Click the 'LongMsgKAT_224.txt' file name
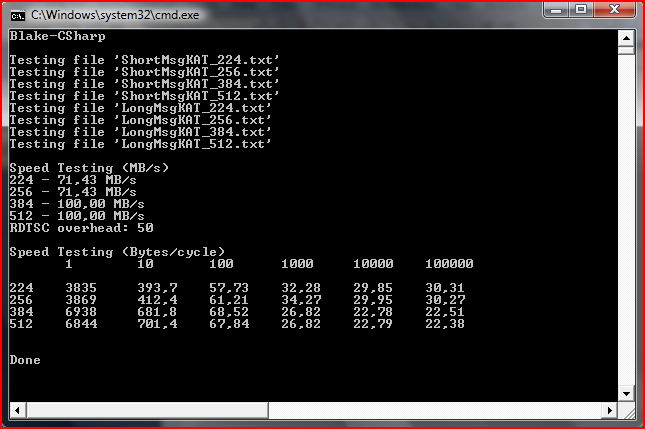Image resolution: width=645 pixels, height=429 pixels. (x=193, y=108)
